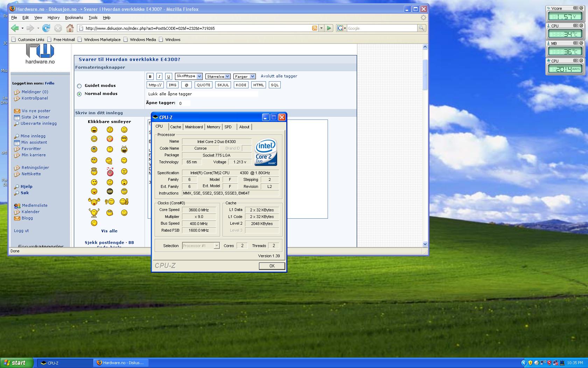Click the IMG tag button
The image size is (588, 368).
(173, 85)
